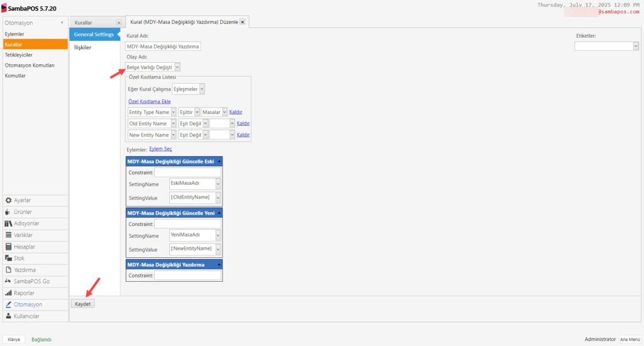Viewport: 644px width, 346px height.
Task: Open the New Entity Name dropdown
Action: [174, 135]
